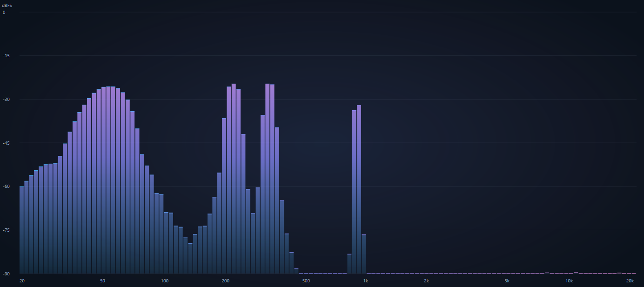Click the -30 level label
The image size is (644, 287).
(6, 100)
